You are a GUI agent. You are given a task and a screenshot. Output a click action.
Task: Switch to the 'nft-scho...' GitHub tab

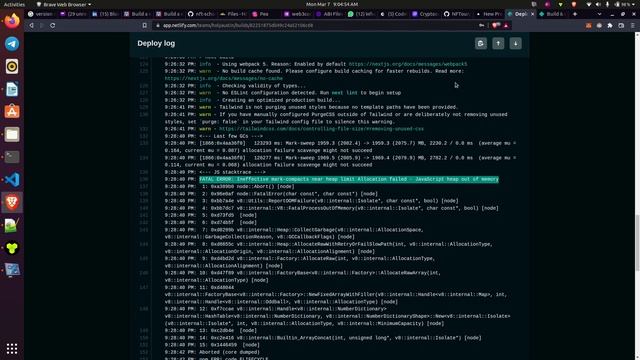[202, 14]
